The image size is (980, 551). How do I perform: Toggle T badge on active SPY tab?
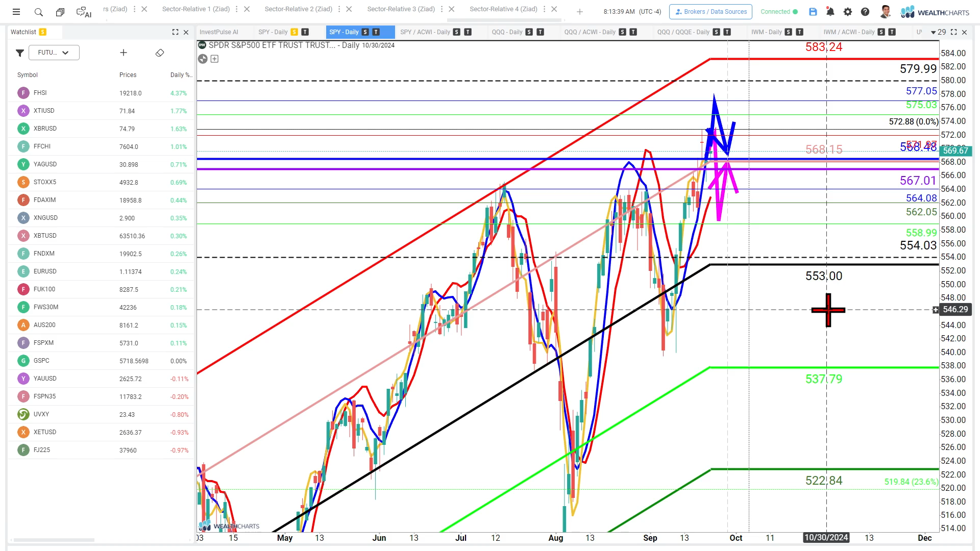[376, 32]
